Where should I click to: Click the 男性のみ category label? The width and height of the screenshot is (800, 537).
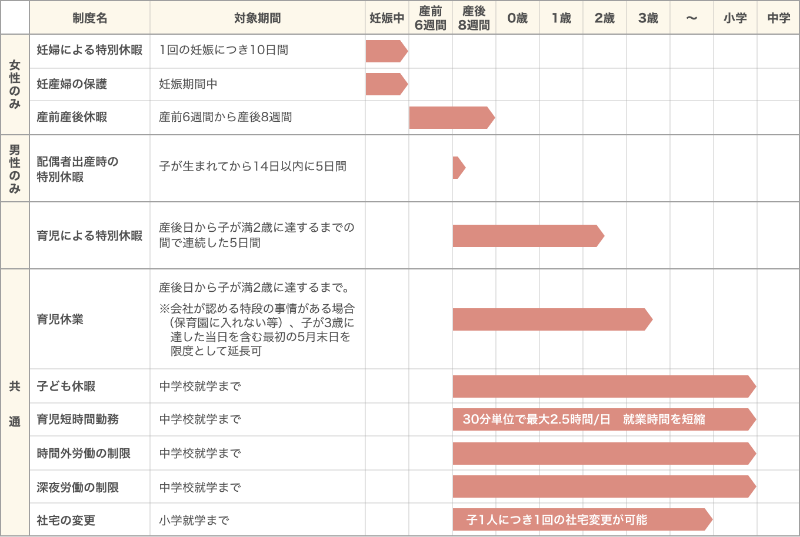pos(15,168)
